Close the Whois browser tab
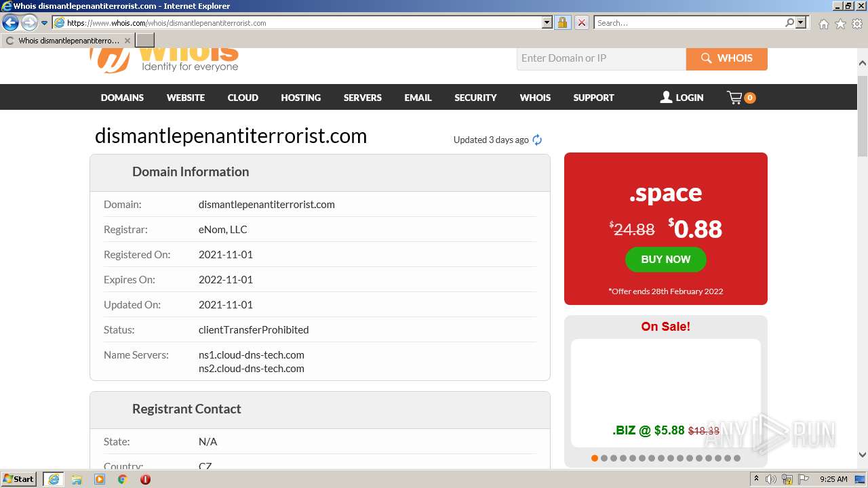Viewport: 868px width, 488px height. [127, 41]
